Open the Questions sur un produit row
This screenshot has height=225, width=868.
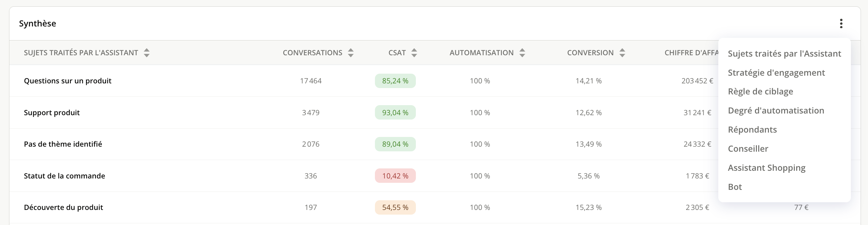click(67, 81)
